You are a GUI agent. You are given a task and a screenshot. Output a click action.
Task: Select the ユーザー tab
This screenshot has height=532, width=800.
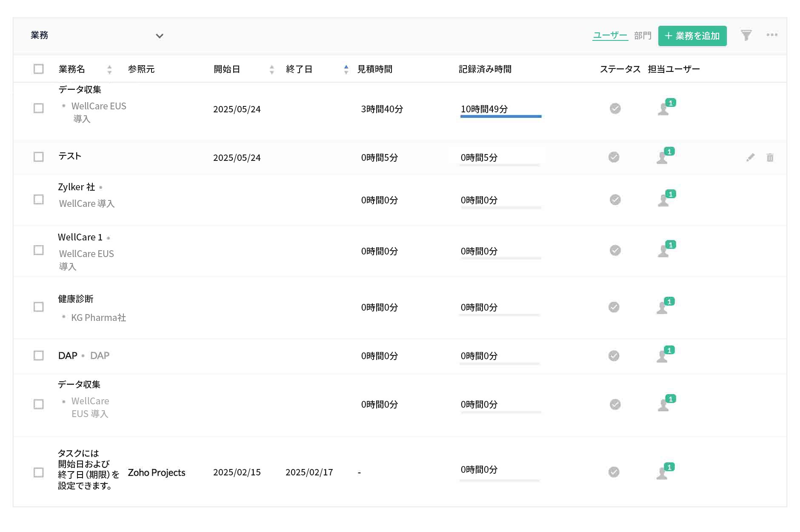610,35
